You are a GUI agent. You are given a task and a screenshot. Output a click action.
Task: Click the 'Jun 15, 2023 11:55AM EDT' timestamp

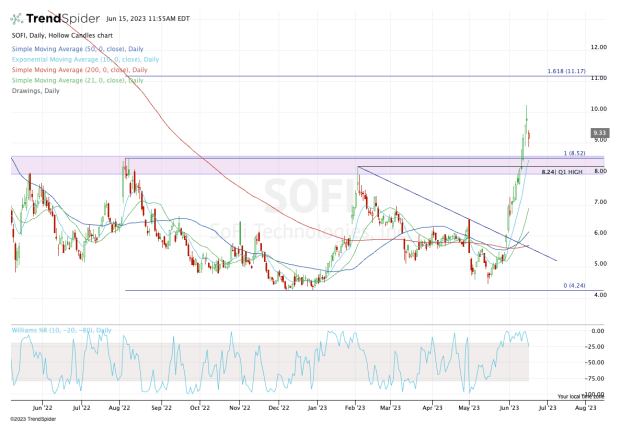point(148,19)
